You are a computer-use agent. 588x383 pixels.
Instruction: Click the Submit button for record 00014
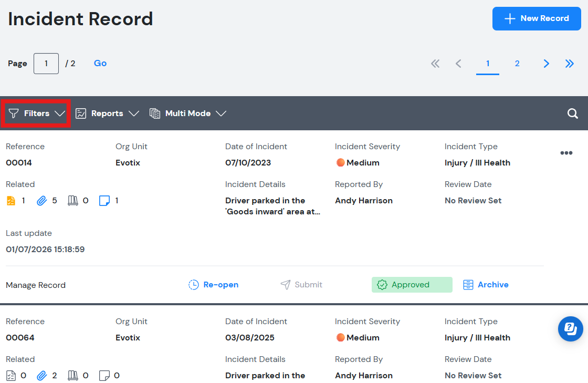point(301,285)
